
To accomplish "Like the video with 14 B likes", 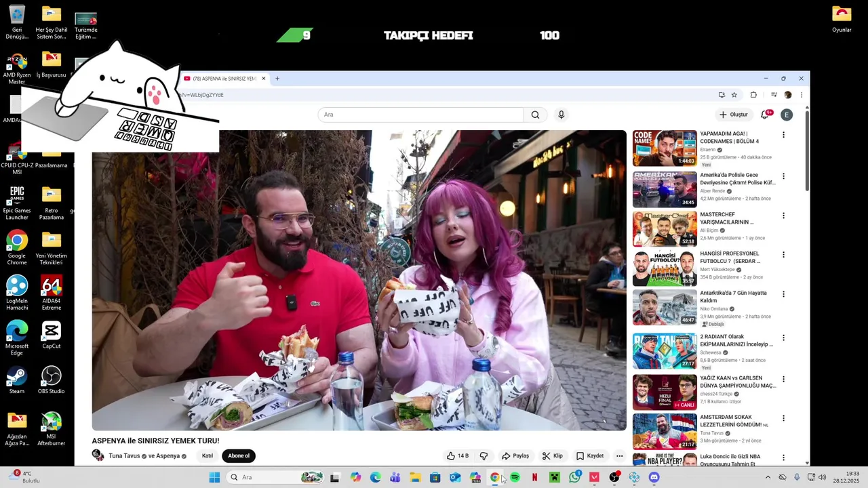I will point(457,456).
